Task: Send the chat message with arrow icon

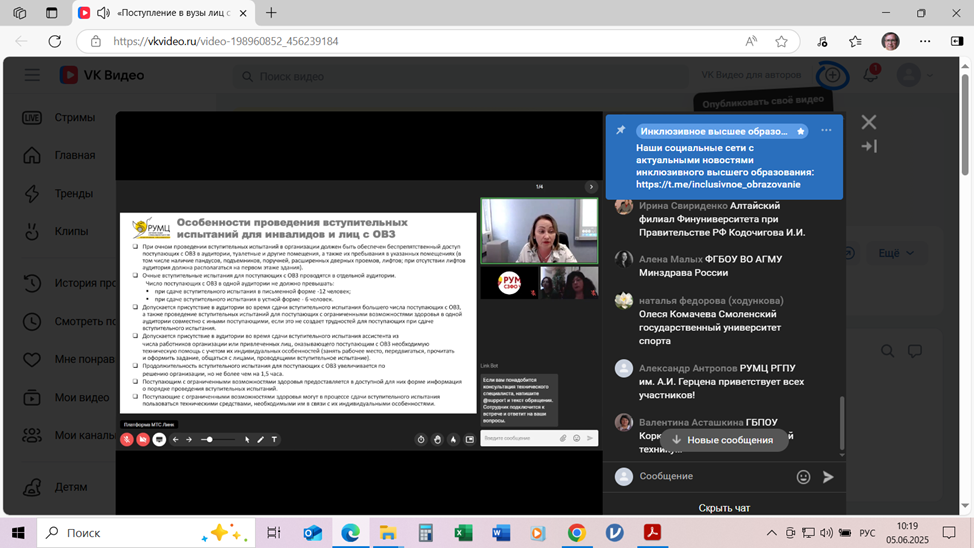Action: pyautogui.click(x=828, y=477)
